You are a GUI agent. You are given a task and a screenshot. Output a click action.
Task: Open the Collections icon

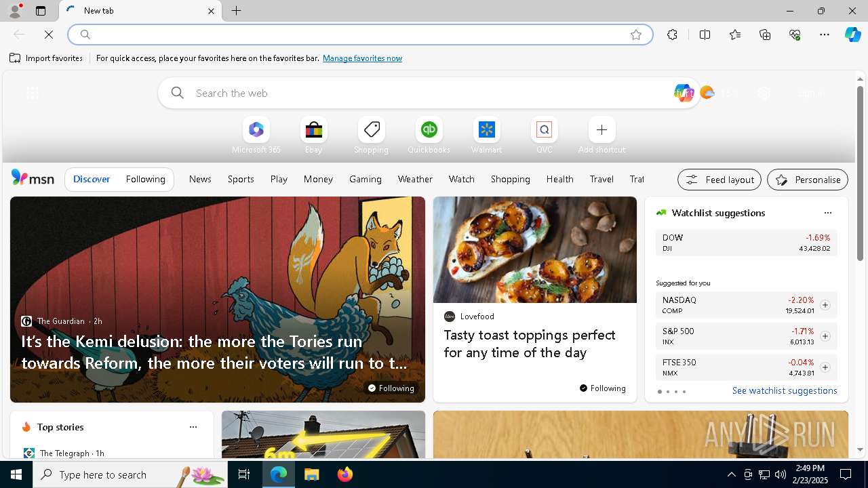(x=765, y=35)
